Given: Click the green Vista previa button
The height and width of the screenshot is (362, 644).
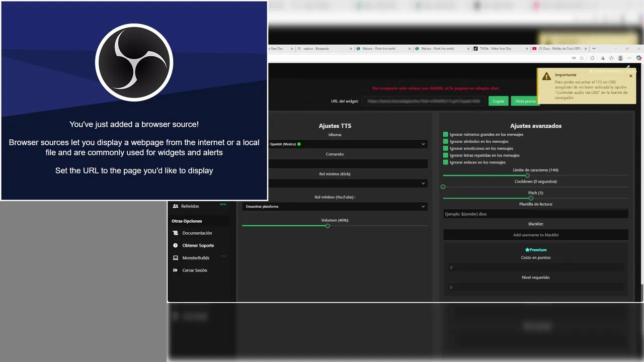Looking at the screenshot, I should 525,101.
